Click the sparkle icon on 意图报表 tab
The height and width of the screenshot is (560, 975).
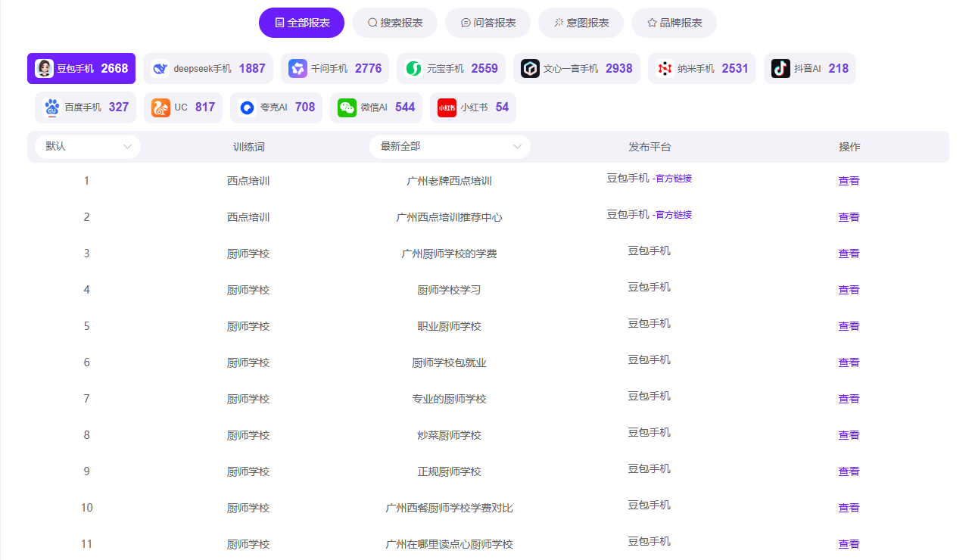tap(559, 23)
